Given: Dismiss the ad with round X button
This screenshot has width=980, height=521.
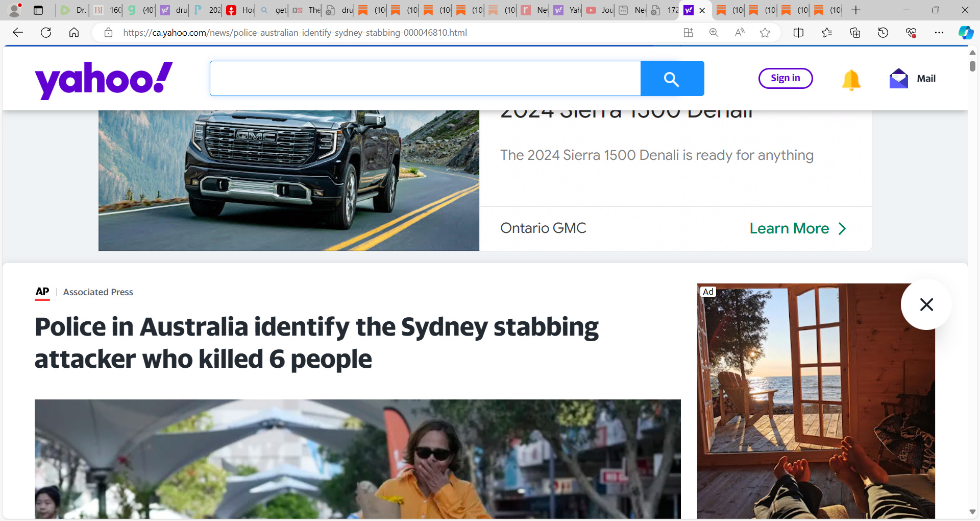Looking at the screenshot, I should pos(926,304).
